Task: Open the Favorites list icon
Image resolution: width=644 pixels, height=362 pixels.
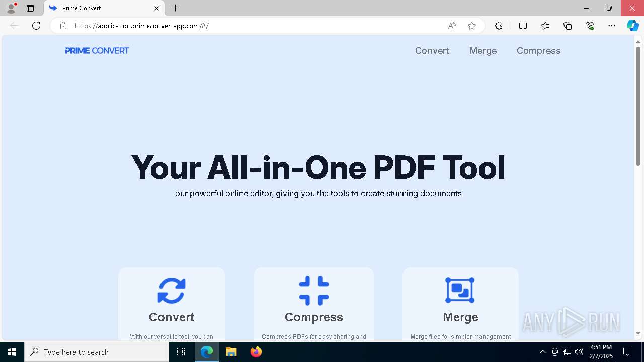Action: click(x=545, y=26)
